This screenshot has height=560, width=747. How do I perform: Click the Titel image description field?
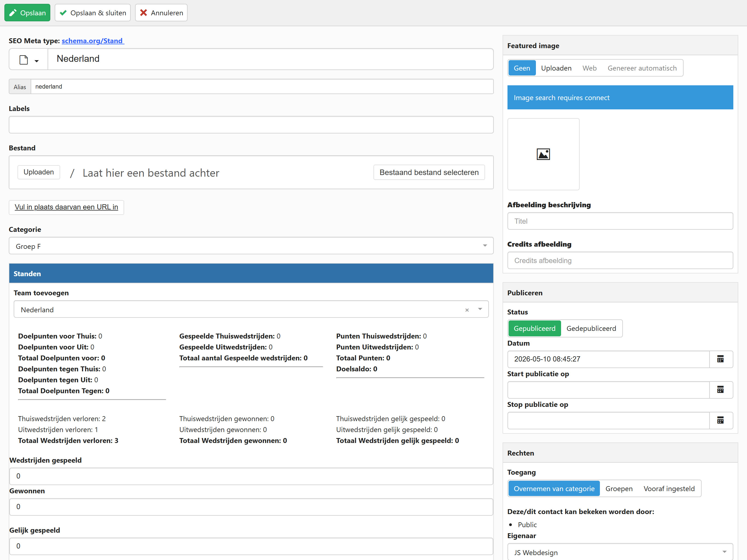point(620,221)
